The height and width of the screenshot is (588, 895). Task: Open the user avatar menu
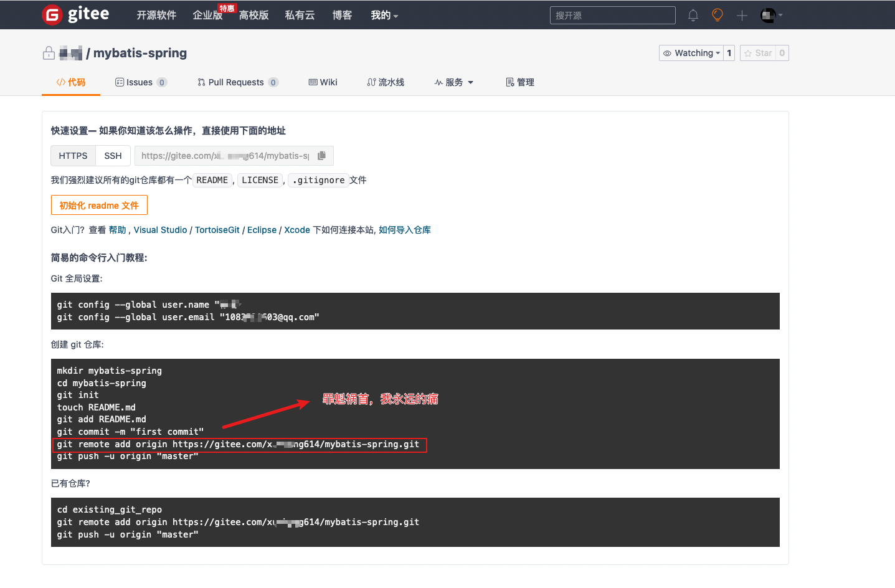[x=772, y=16]
